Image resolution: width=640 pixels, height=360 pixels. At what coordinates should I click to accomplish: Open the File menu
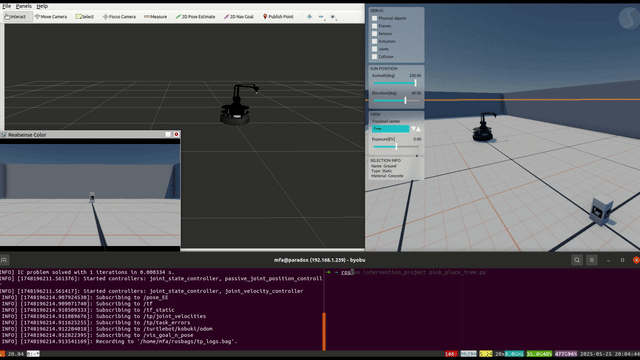click(7, 6)
